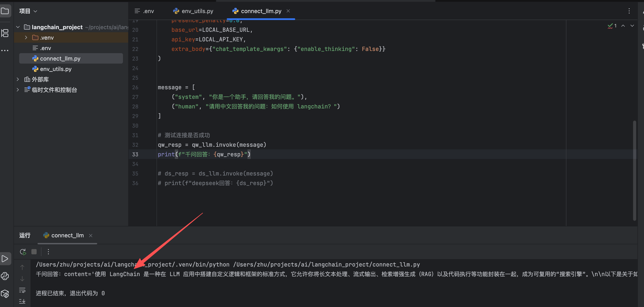
Task: Open editor tabs more options menu
Action: point(629,11)
